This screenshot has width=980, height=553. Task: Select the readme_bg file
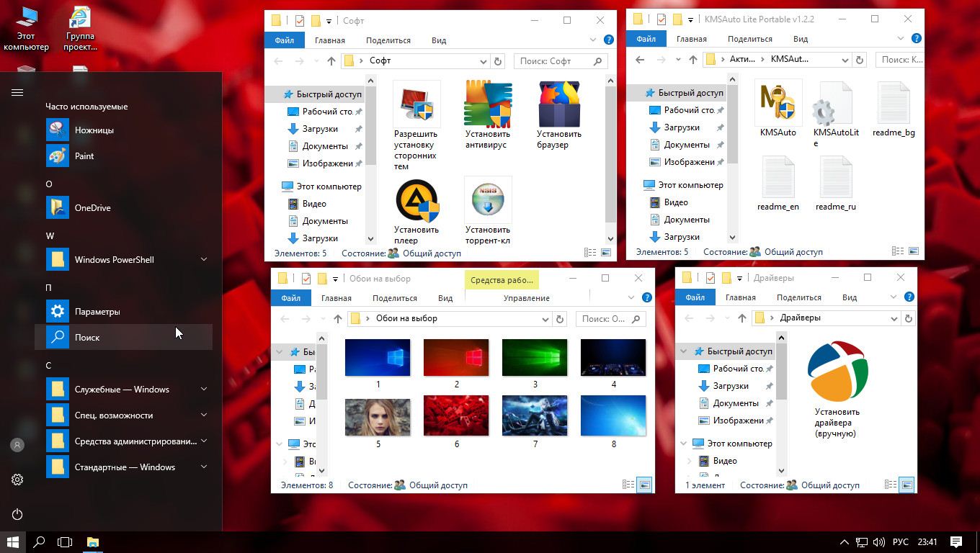click(x=894, y=109)
